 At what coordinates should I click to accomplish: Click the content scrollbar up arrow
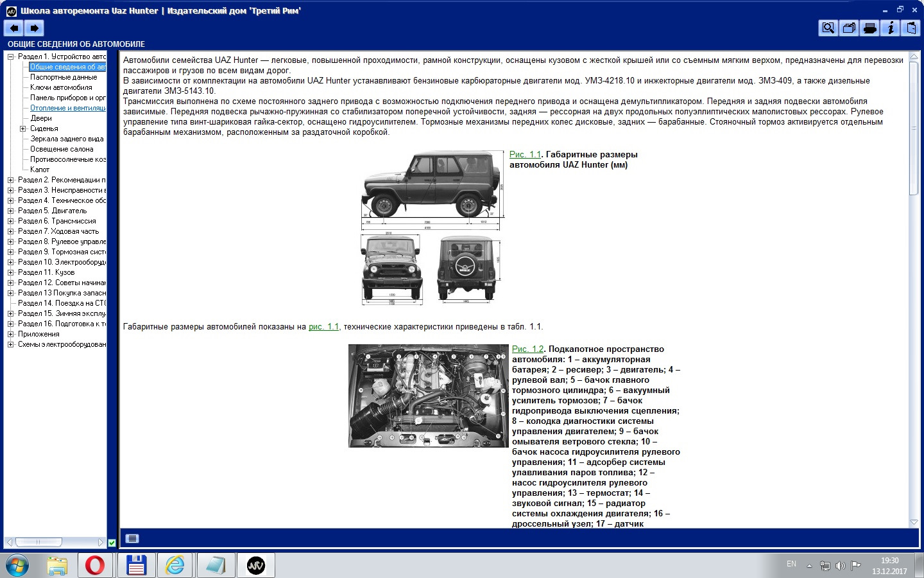click(914, 57)
